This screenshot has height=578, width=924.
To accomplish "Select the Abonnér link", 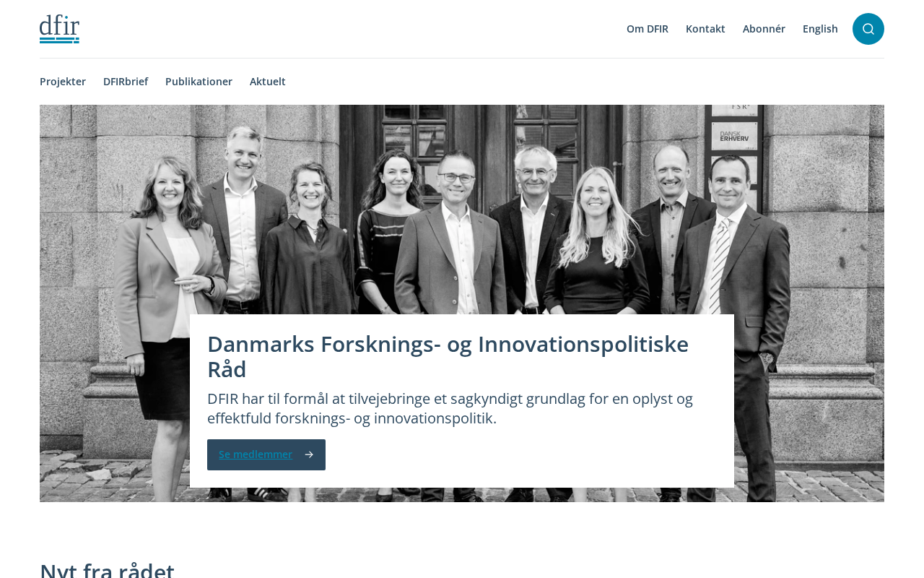I will 764,29.
